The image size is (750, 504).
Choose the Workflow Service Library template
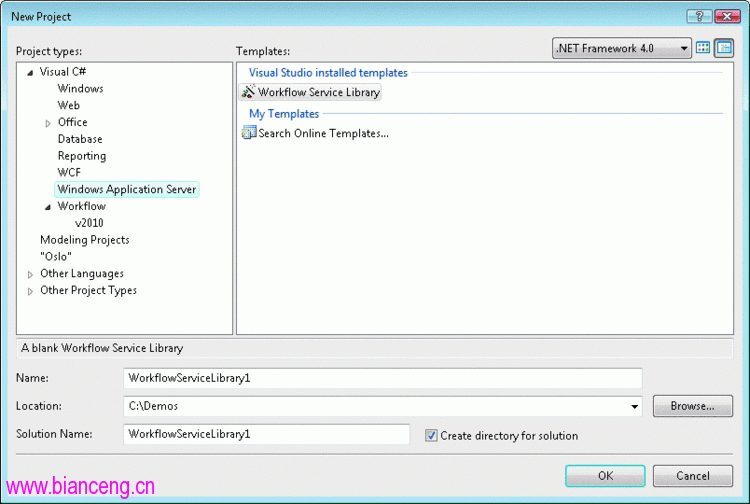point(310,92)
